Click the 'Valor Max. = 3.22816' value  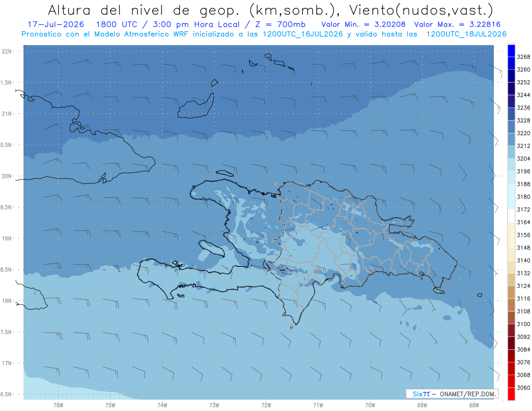457,24
